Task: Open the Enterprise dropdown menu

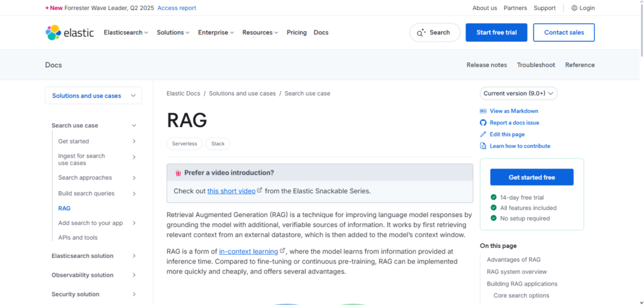Action: click(216, 33)
